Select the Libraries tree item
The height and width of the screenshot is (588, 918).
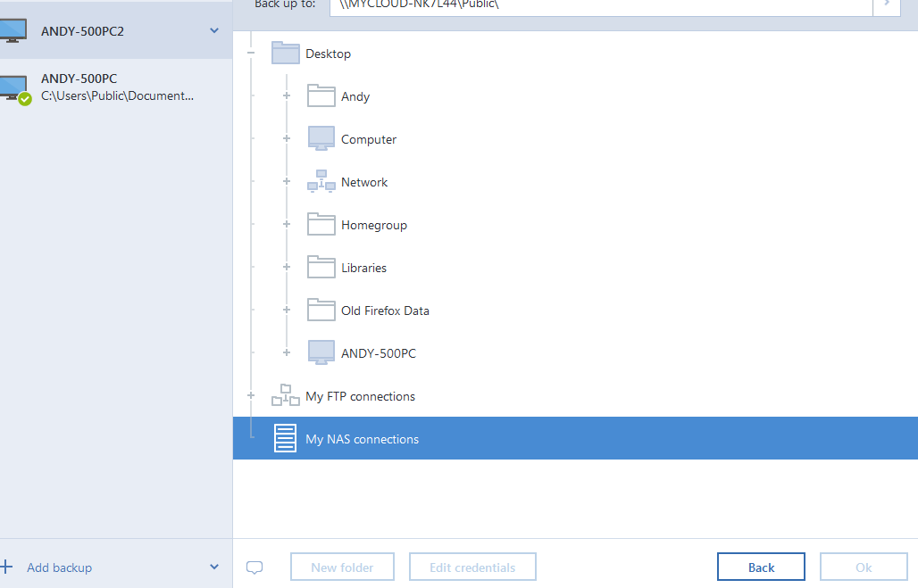coord(363,268)
